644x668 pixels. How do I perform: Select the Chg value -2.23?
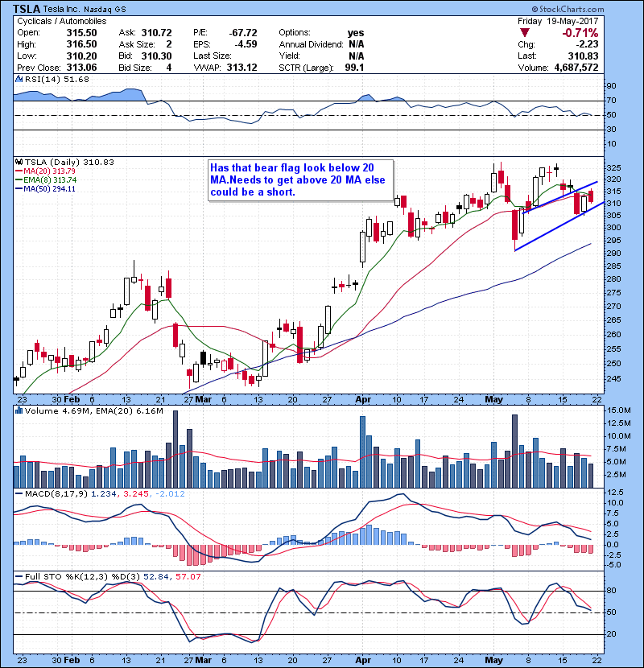coord(588,44)
